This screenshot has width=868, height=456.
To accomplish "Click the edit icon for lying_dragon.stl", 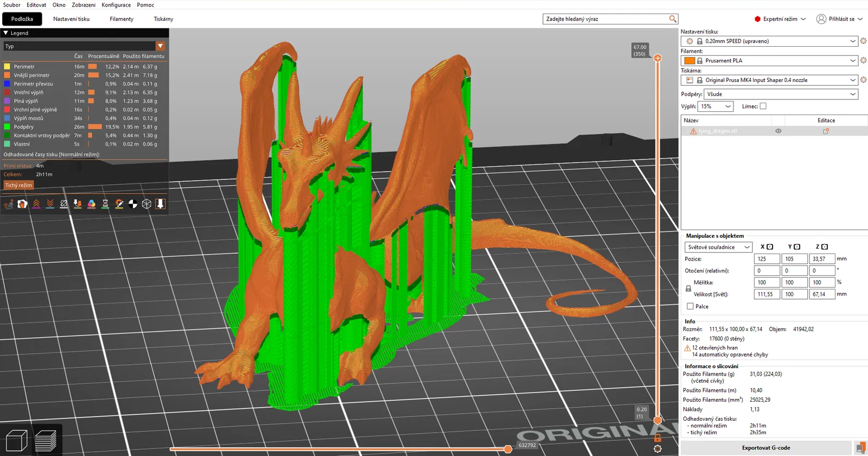I will pos(826,131).
